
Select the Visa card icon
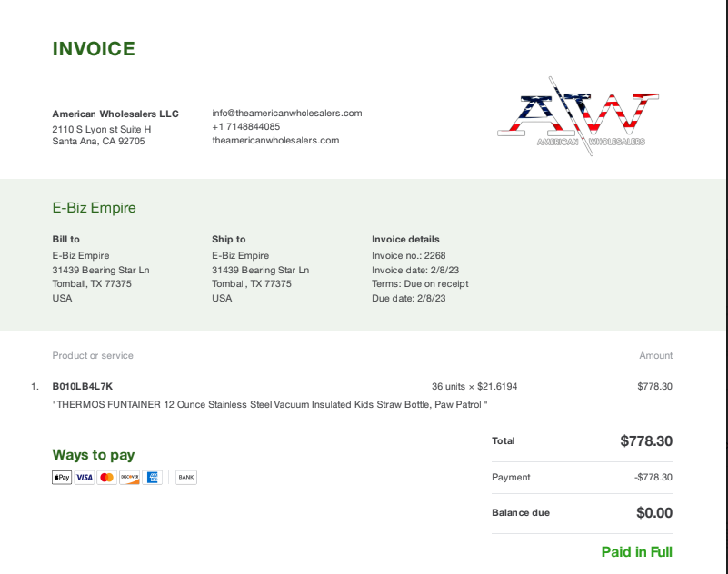pos(85,477)
